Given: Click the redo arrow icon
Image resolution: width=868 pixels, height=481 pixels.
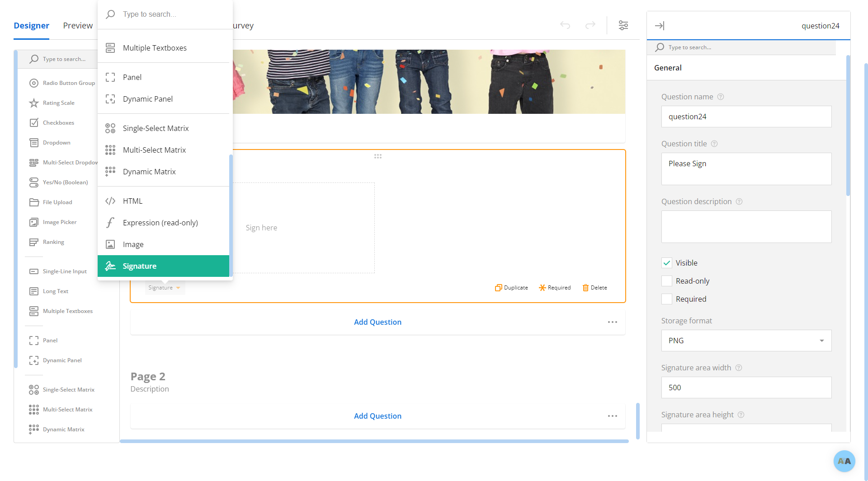Looking at the screenshot, I should (x=590, y=25).
